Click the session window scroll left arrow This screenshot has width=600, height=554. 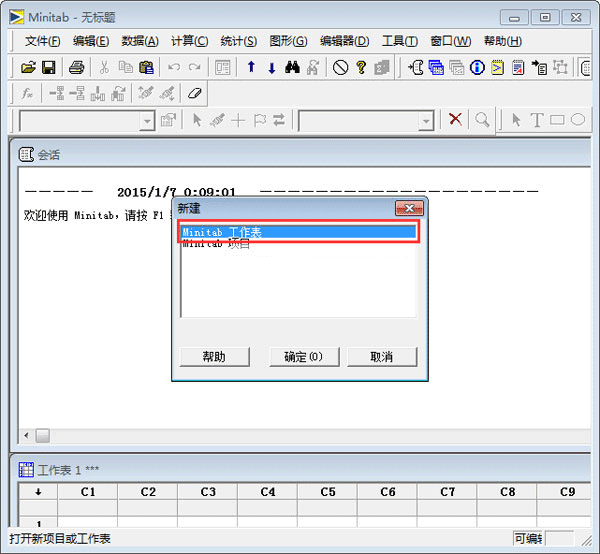pyautogui.click(x=26, y=435)
